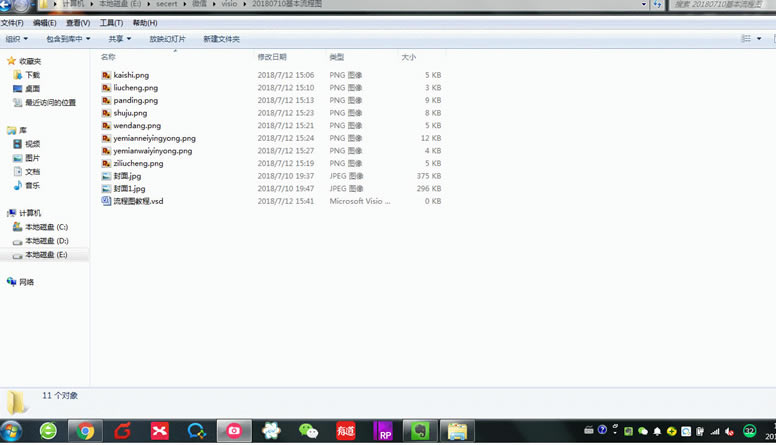Select file panding.png
The width and height of the screenshot is (776, 445).
coord(130,100)
